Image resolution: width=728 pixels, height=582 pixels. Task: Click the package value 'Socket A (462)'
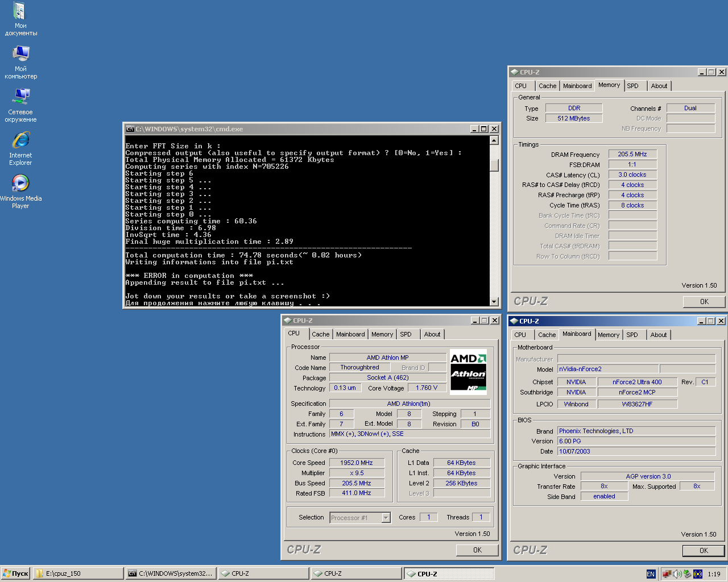tap(388, 378)
